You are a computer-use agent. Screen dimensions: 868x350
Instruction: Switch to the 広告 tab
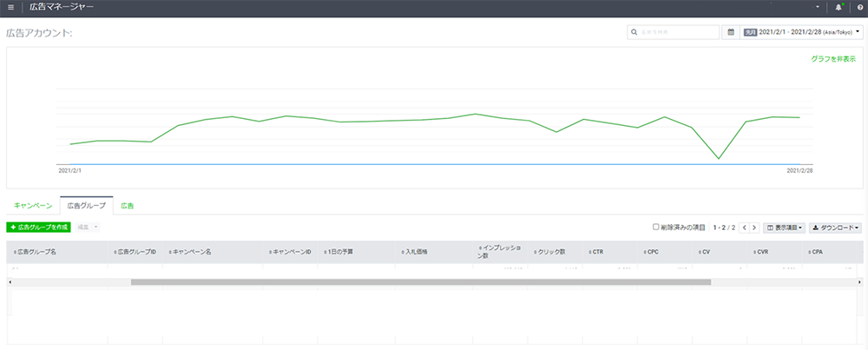coord(128,206)
